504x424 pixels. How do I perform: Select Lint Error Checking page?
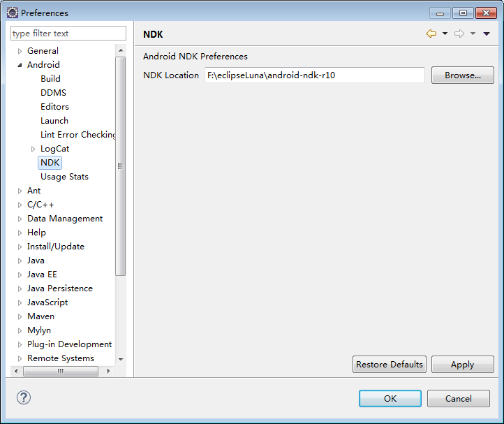(77, 135)
